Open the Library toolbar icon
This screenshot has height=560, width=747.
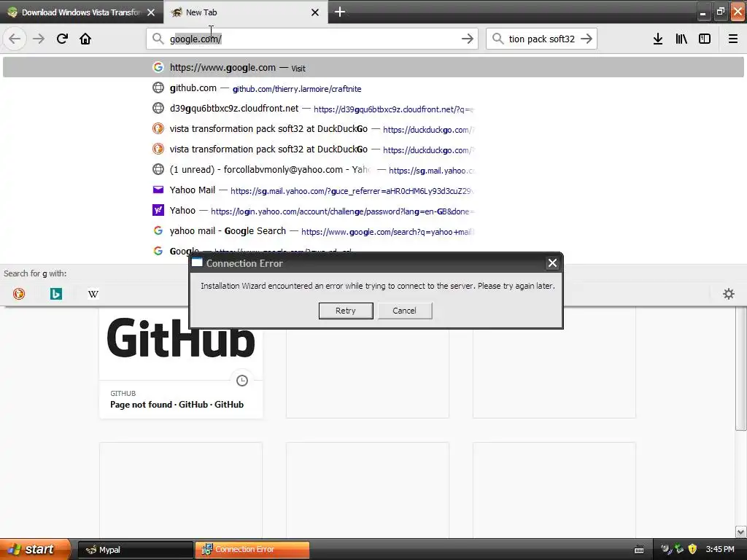click(681, 39)
